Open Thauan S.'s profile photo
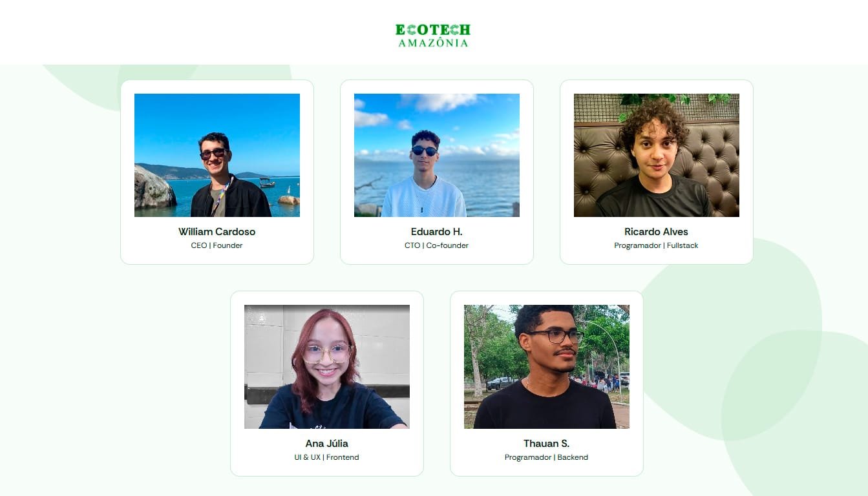 point(547,367)
